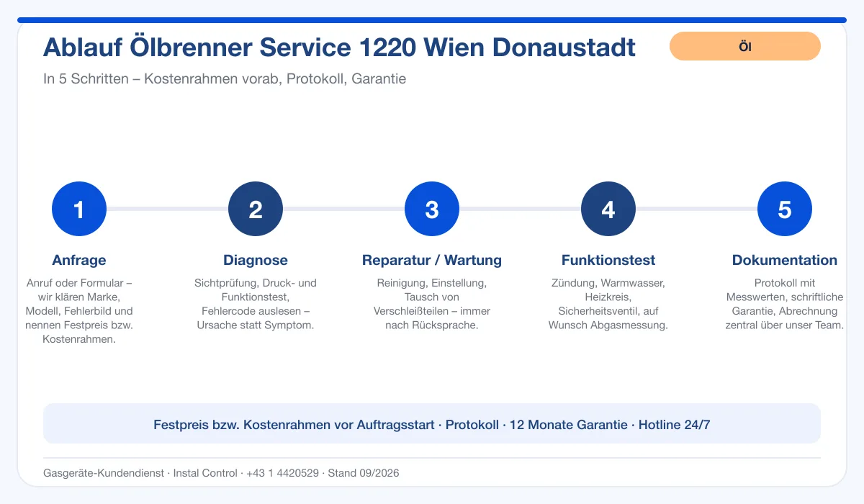This screenshot has height=504, width=864.
Task: Click footer line Gasgeräte-Kundendienst · Instal Control
Action: pos(221,473)
